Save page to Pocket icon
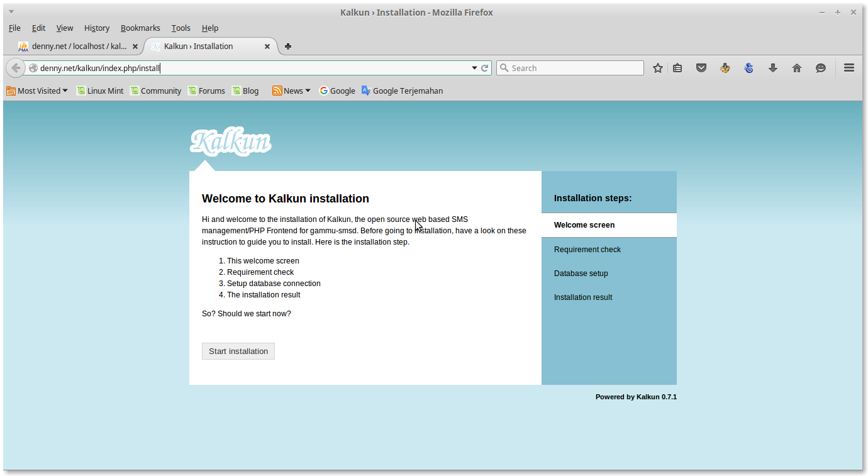868x476 pixels. (x=701, y=68)
